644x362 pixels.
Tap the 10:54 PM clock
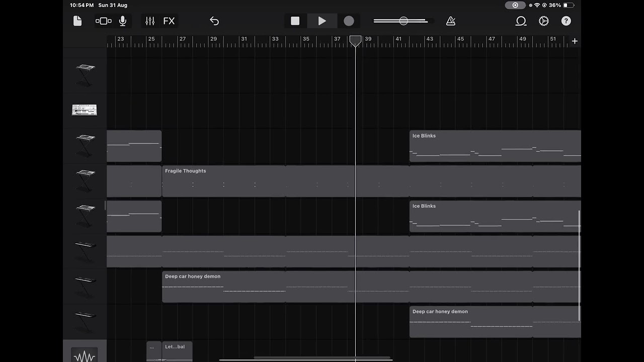pos(82,5)
